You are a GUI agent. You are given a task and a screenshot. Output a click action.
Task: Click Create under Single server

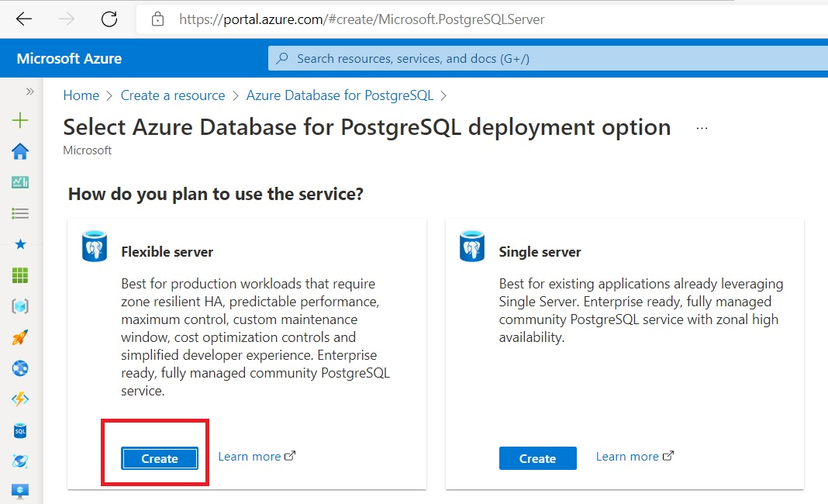537,458
